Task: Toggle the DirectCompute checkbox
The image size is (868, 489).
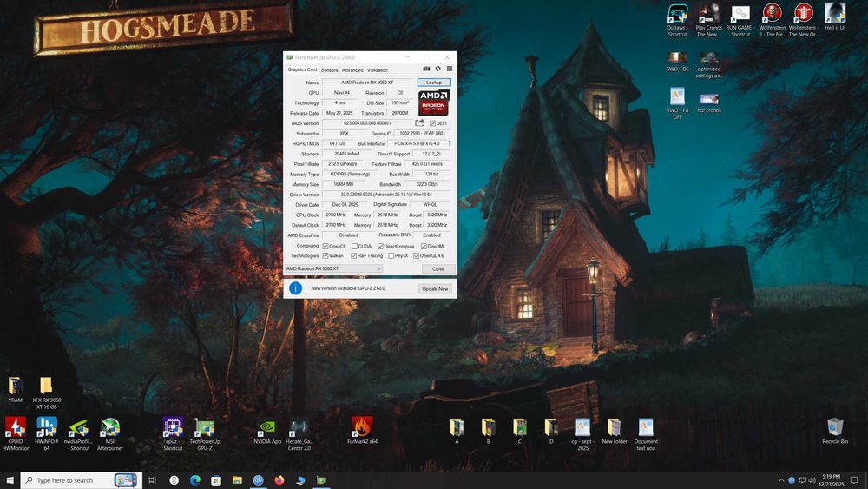Action: click(x=380, y=246)
